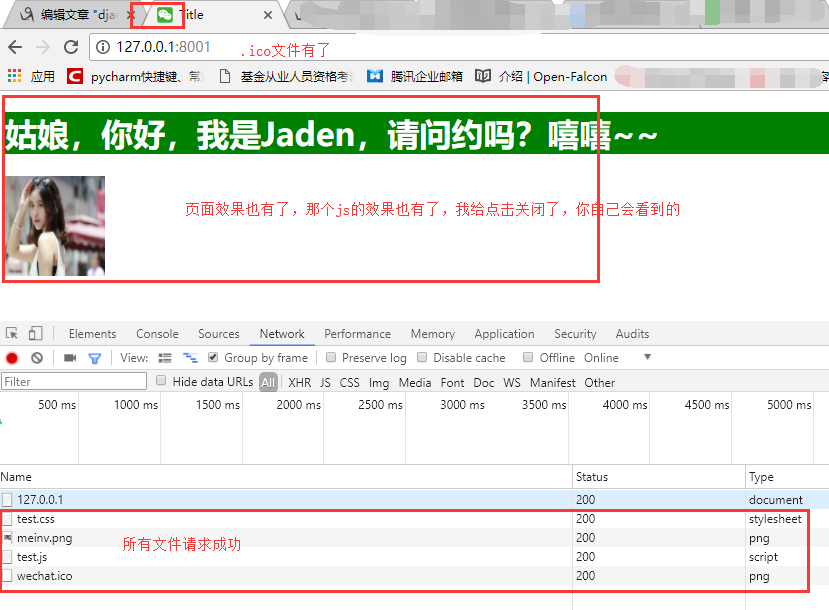
Task: Uncheck the Group by frame checkbox
Action: [213, 357]
